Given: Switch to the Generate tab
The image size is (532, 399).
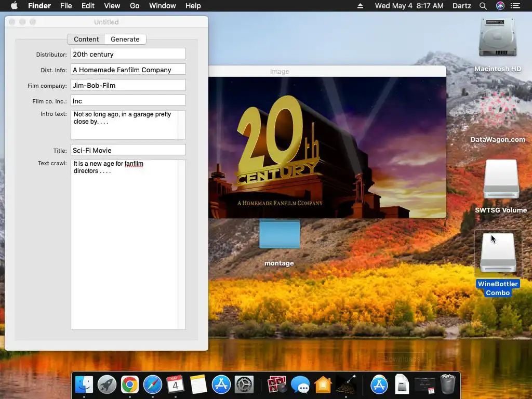Looking at the screenshot, I should pyautogui.click(x=125, y=39).
